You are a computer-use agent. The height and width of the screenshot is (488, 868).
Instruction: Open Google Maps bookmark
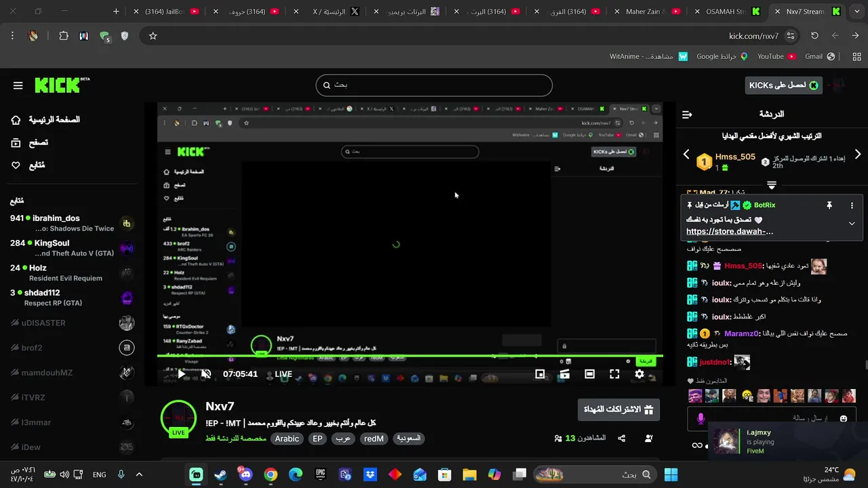click(722, 56)
